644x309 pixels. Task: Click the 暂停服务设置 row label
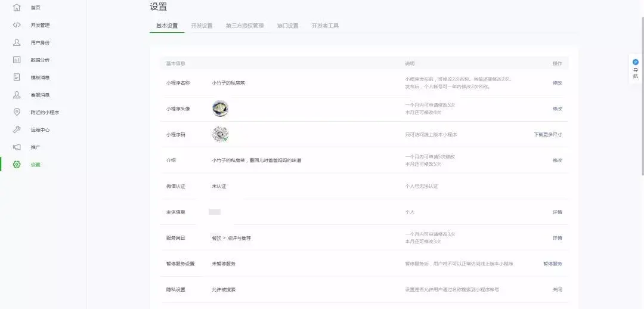click(180, 264)
